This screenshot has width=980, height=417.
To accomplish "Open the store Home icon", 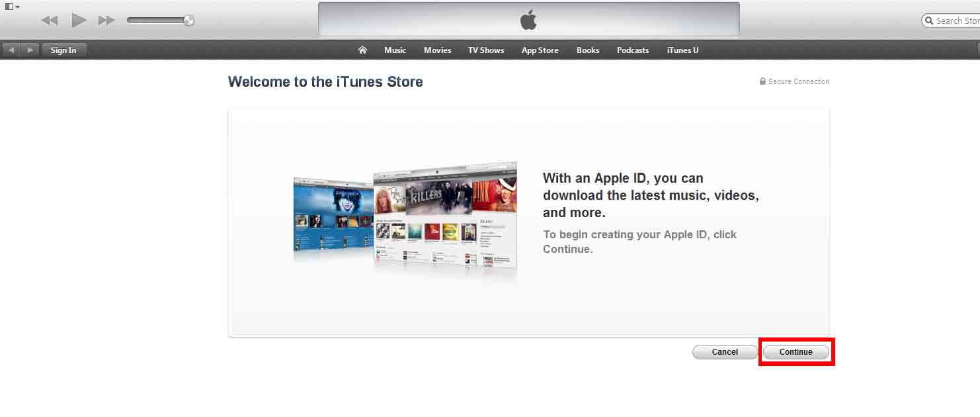I will click(x=362, y=50).
